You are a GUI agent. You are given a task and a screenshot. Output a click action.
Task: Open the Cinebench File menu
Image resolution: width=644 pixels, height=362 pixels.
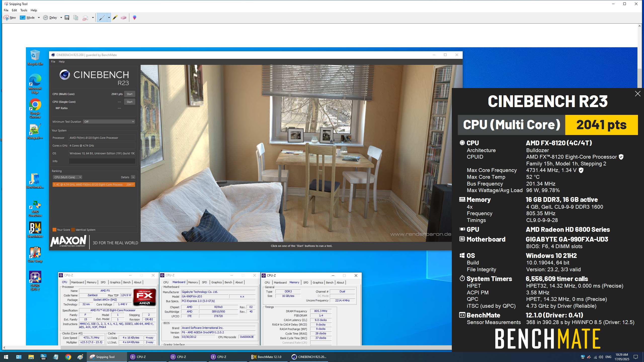click(x=53, y=62)
